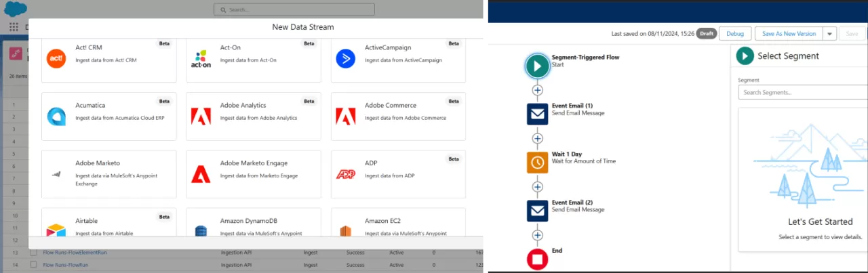
Task: Choose the Adobe Analytics logo
Action: coord(201,117)
